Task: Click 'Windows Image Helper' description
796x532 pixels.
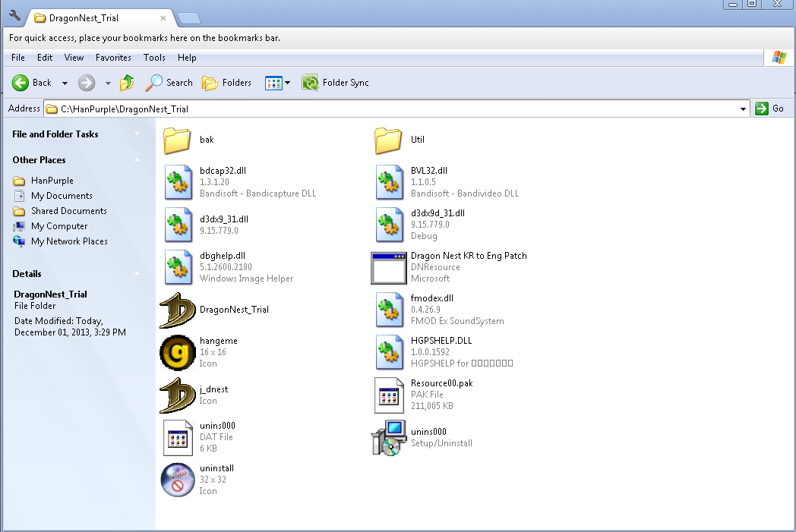Action: 246,279
